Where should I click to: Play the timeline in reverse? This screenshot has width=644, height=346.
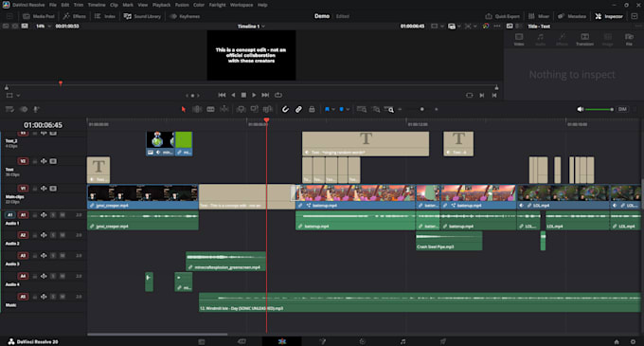pyautogui.click(x=233, y=95)
